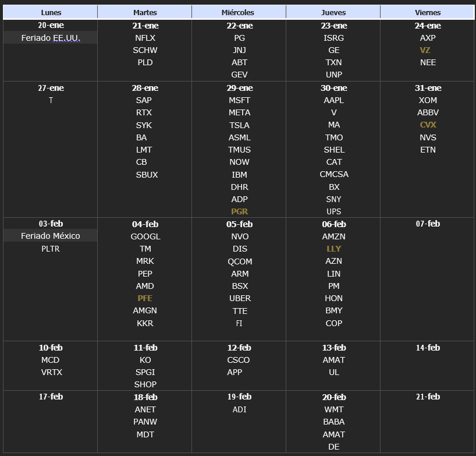The image size is (476, 456).
Task: Select the TSLA ticker
Action: pos(240,125)
